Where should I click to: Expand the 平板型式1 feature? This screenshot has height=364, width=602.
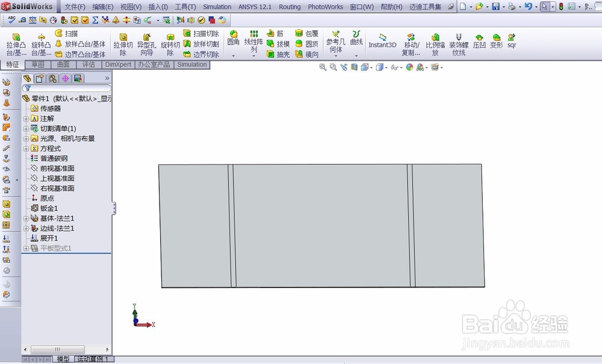26,248
